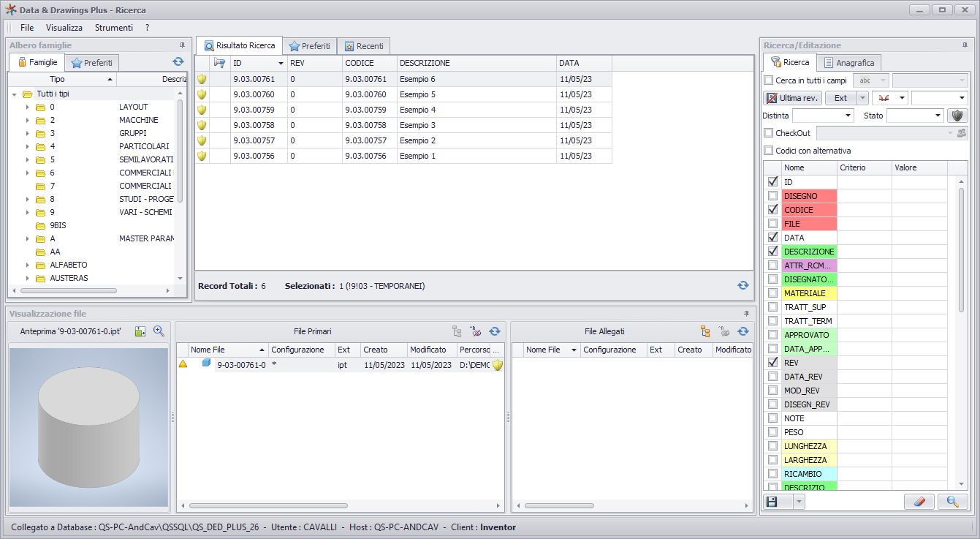The width and height of the screenshot is (980, 539).
Task: Open the Visualizza menu
Action: [x=64, y=27]
